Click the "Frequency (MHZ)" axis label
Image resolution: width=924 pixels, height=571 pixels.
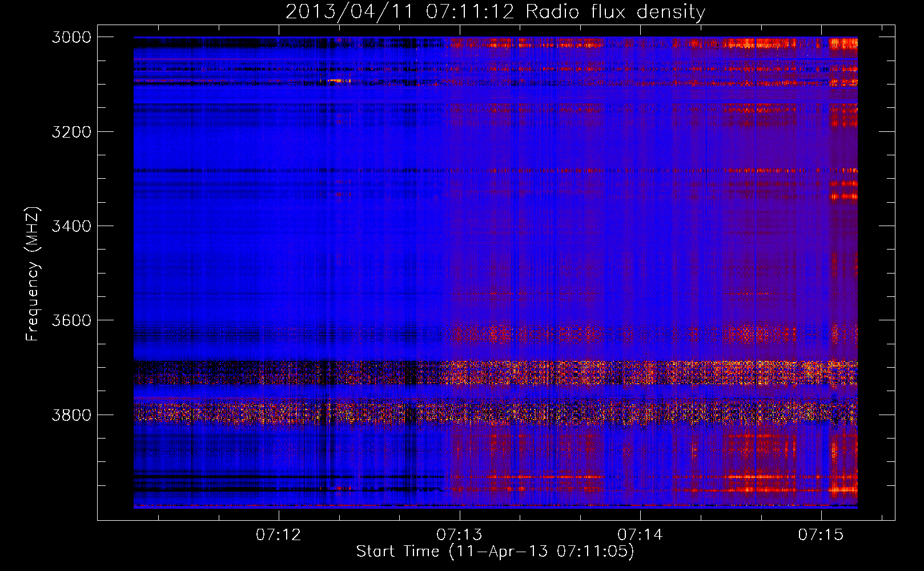click(x=33, y=274)
